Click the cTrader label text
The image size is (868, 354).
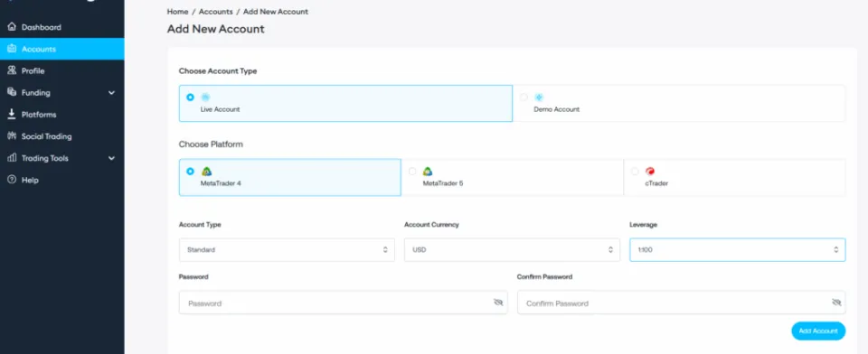tap(656, 183)
